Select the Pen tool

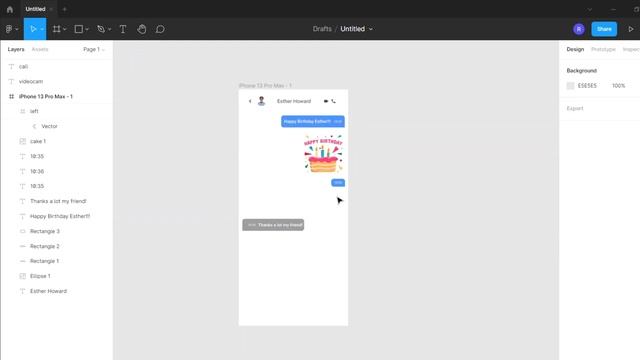point(101,29)
